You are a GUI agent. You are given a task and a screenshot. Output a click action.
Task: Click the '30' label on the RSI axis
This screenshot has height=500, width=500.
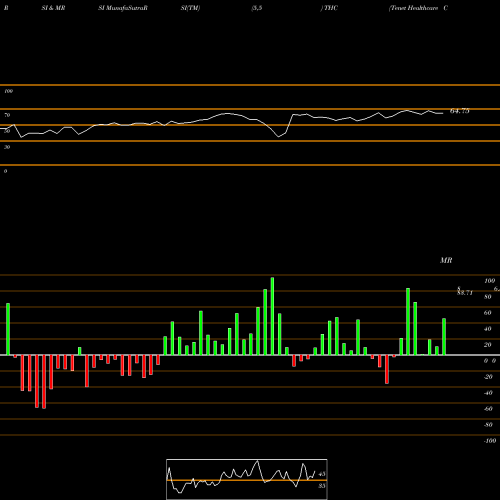click(7, 147)
